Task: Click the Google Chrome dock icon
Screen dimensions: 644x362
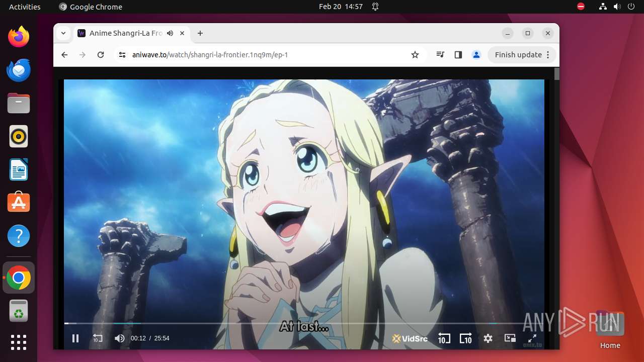Action: [19, 278]
